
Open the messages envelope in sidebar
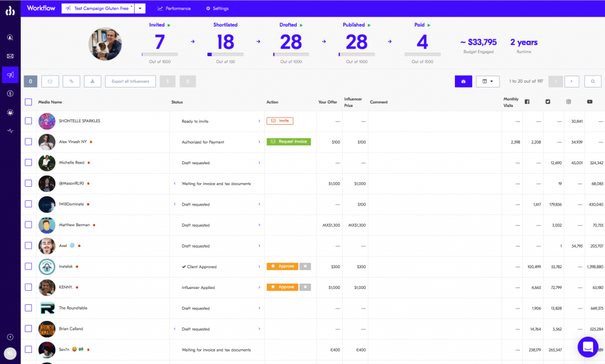pyautogui.click(x=10, y=56)
